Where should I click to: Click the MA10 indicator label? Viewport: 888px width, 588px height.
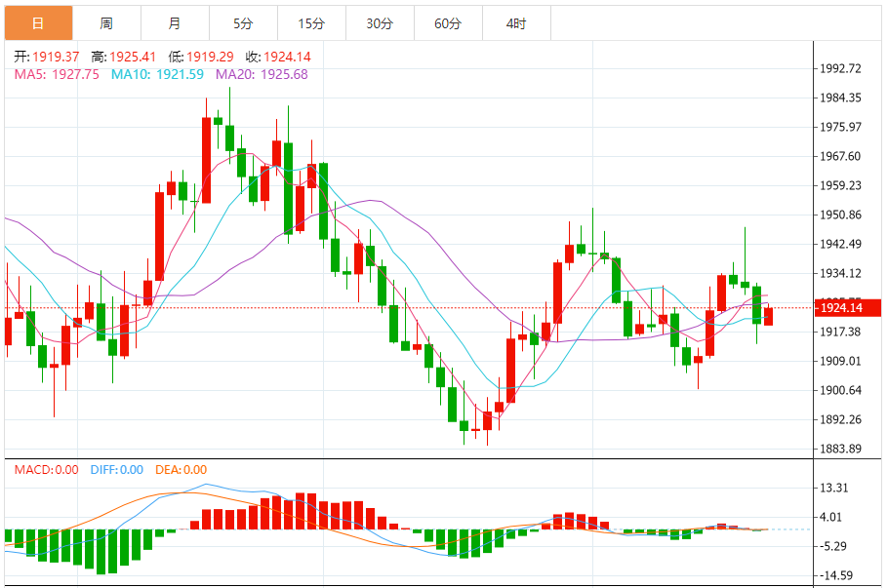(157, 74)
